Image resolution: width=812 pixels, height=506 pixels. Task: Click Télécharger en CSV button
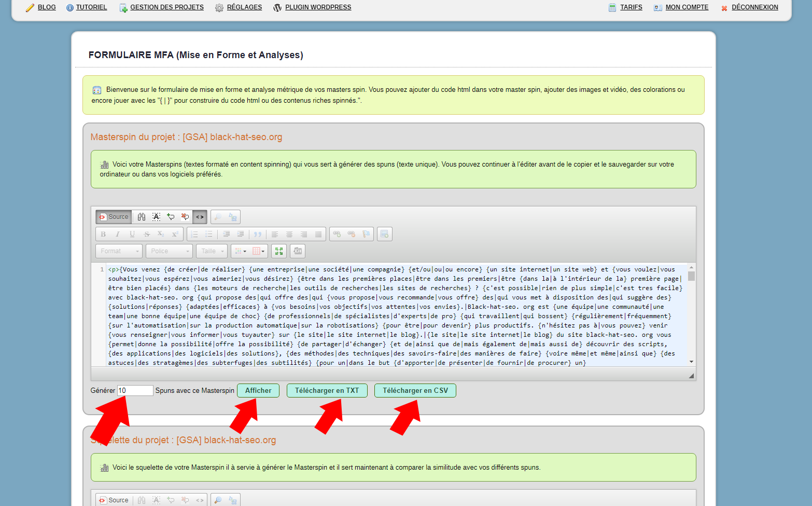[x=415, y=391]
